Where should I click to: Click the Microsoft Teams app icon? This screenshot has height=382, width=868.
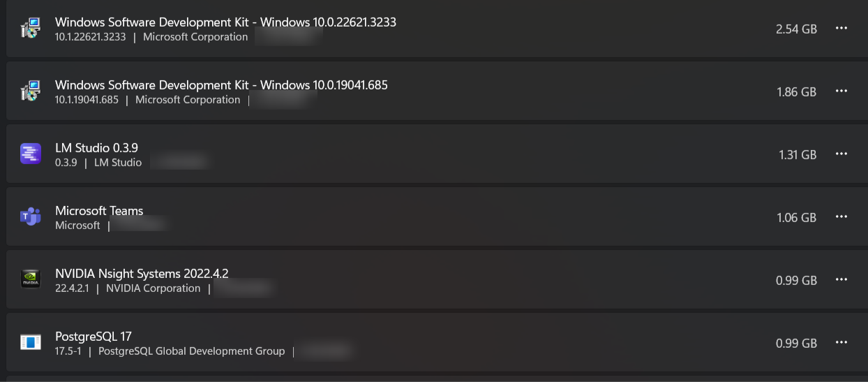pos(31,217)
